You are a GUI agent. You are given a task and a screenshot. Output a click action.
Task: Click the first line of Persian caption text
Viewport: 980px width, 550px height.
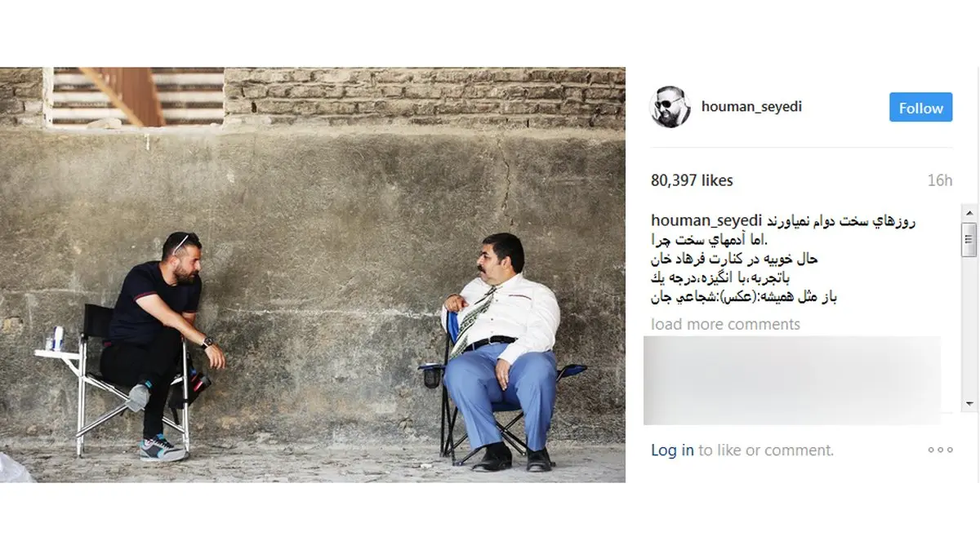(841, 221)
